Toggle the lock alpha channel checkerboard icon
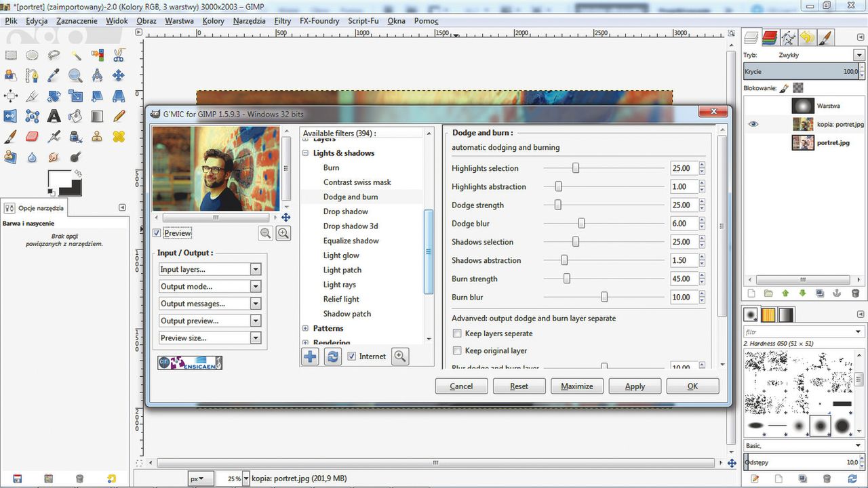The image size is (868, 488). click(x=798, y=87)
